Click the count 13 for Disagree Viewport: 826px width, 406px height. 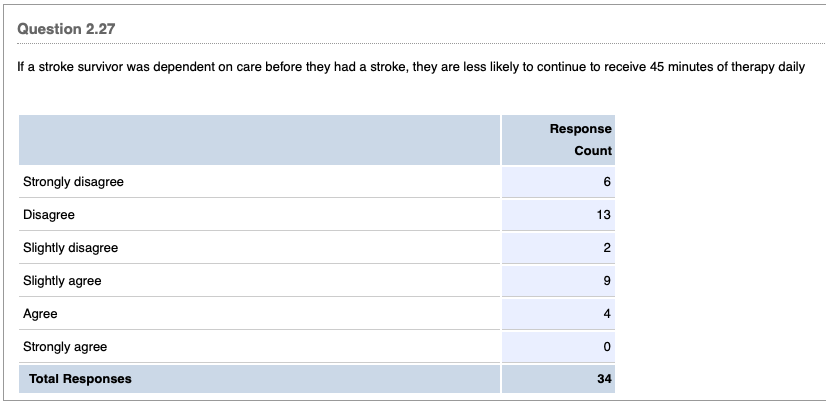point(604,215)
